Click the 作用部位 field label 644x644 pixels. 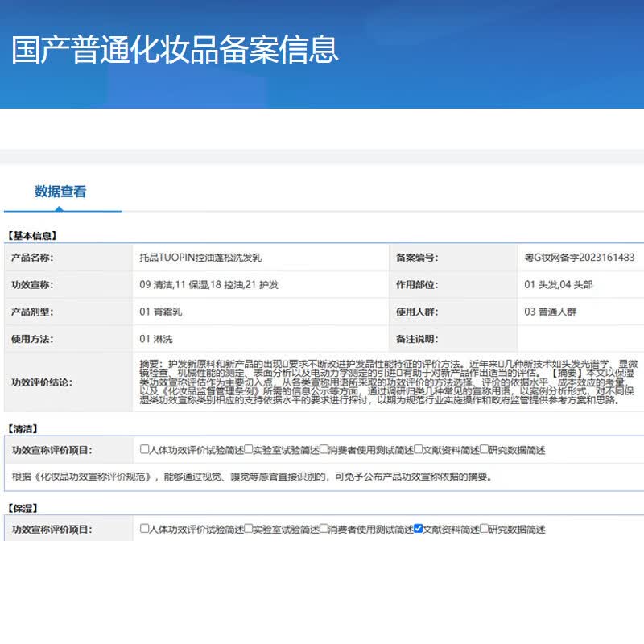(x=417, y=285)
